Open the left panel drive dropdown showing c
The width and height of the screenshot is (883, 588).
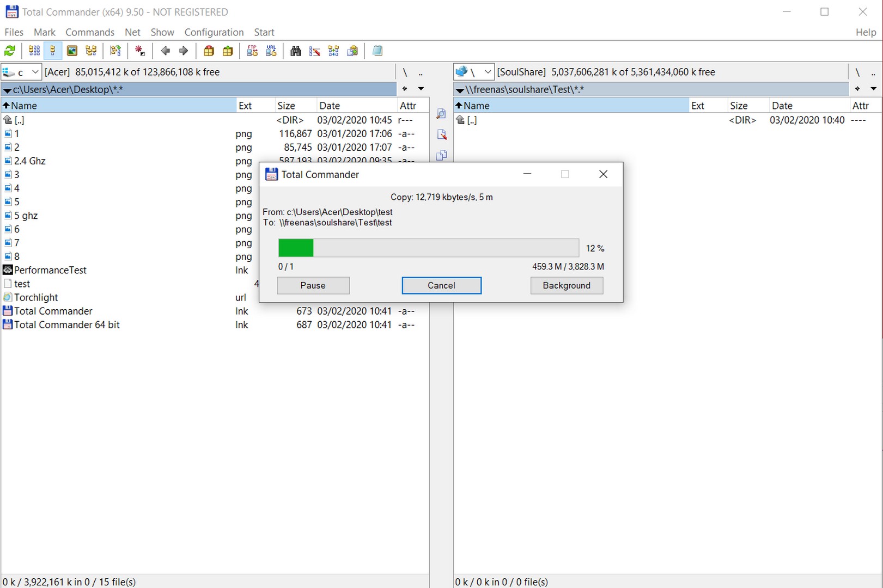[21, 72]
